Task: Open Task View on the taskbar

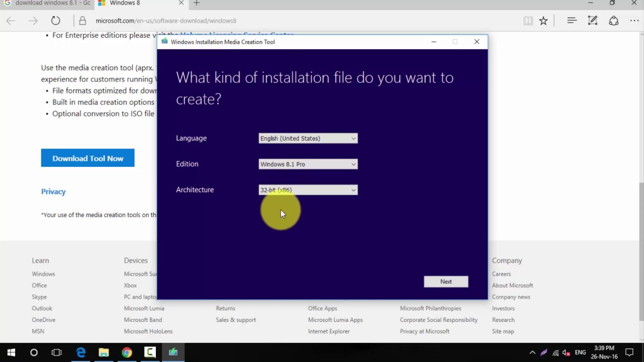Action: [56, 352]
